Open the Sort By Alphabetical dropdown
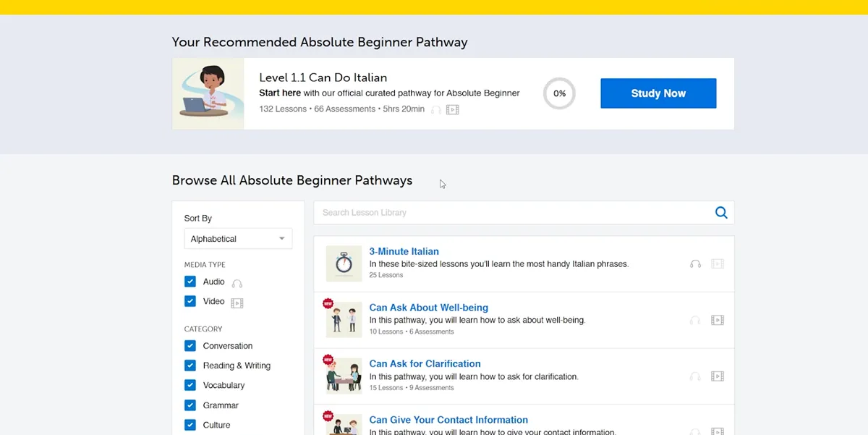This screenshot has width=868, height=435. coord(238,239)
